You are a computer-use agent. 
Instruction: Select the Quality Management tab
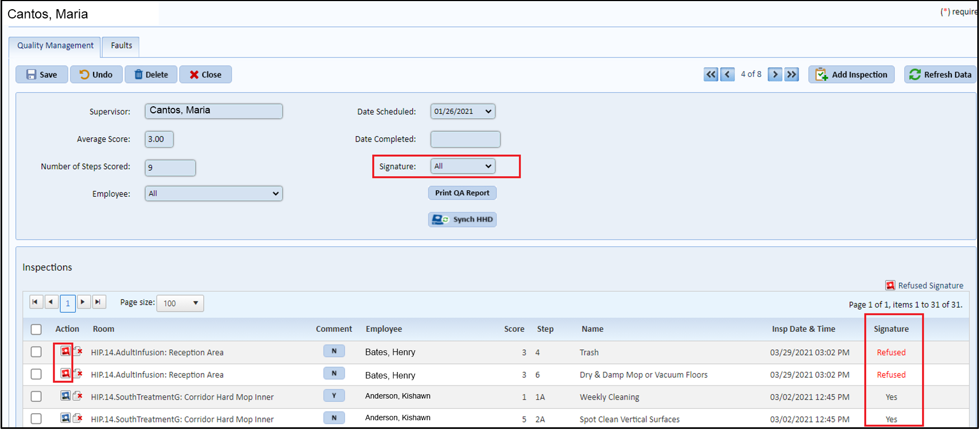(x=55, y=46)
